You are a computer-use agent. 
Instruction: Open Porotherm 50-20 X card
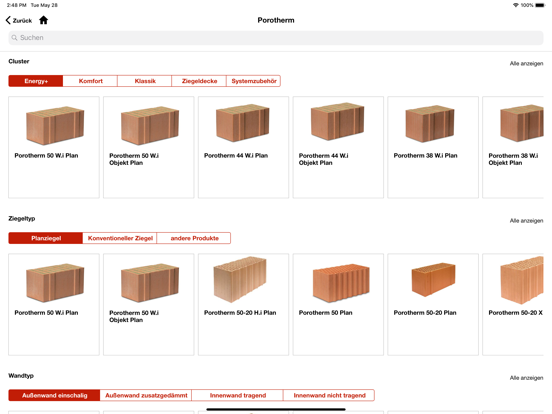coord(513,305)
